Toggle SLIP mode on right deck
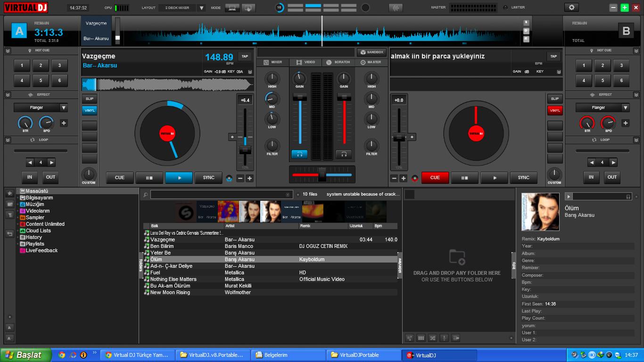The height and width of the screenshot is (362, 644). 555,99
